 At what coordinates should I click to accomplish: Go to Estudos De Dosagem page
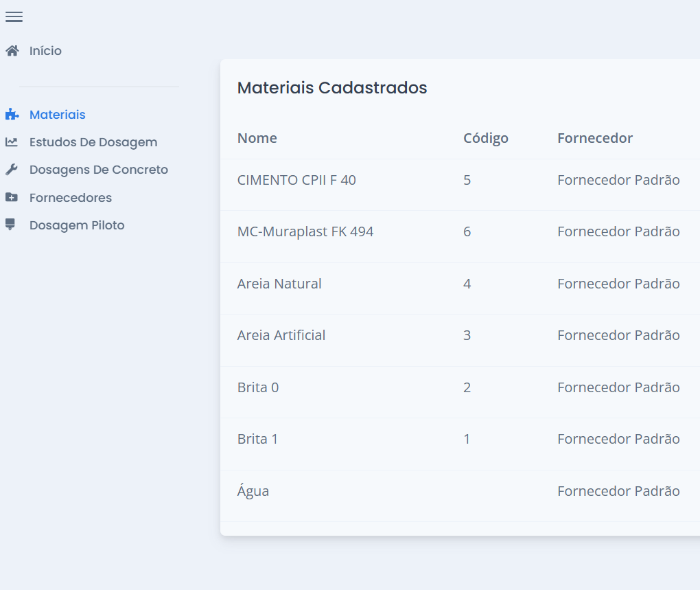pyautogui.click(x=93, y=142)
